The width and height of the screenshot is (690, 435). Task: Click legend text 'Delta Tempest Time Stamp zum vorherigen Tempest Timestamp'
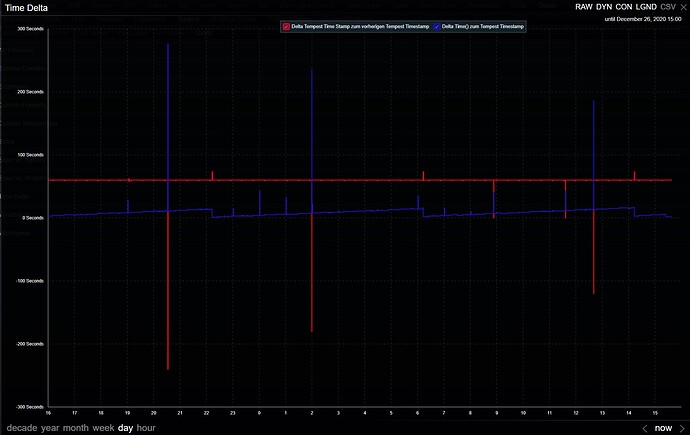point(360,26)
